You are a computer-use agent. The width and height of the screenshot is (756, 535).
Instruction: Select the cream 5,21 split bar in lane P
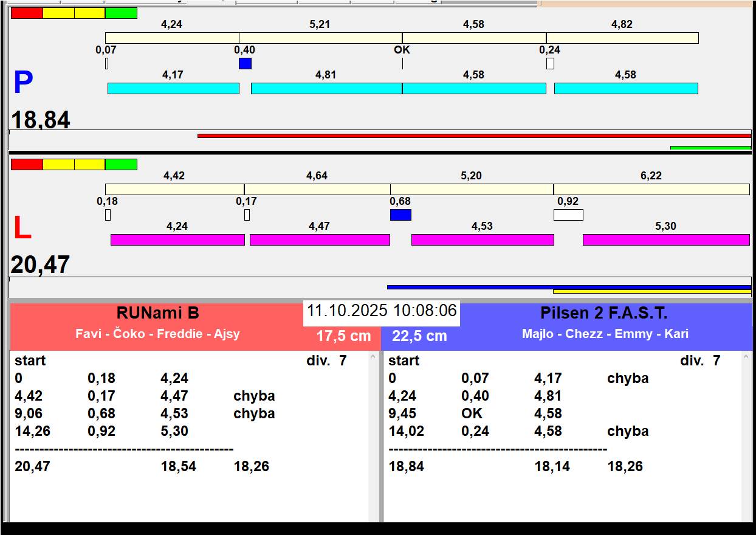[x=320, y=38]
